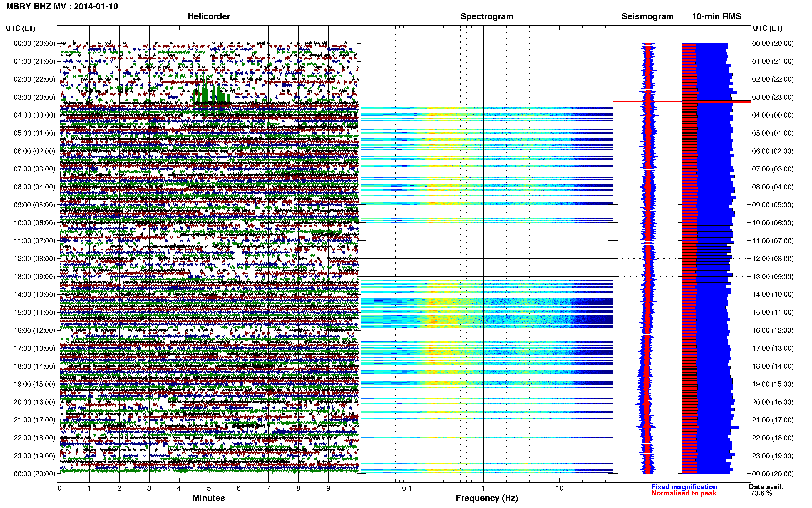Click the 'Spectrogram' panel heading
Viewport: 812px width, 508px height.
click(x=487, y=16)
